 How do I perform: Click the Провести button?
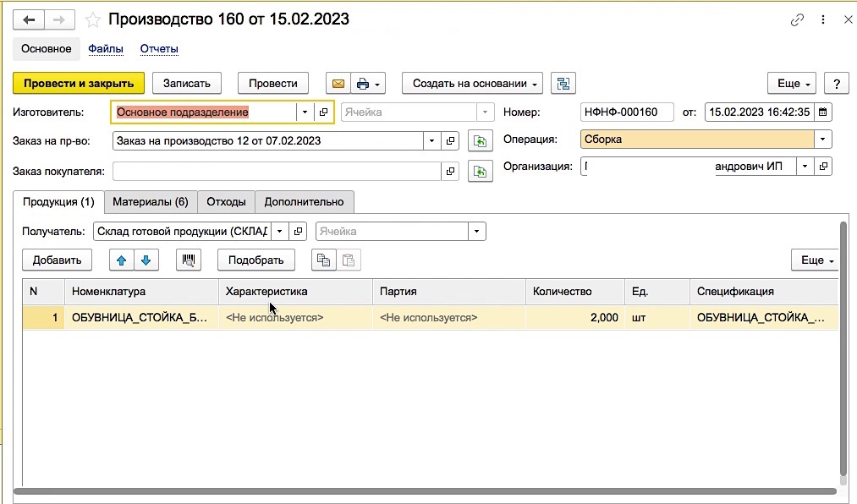[273, 84]
